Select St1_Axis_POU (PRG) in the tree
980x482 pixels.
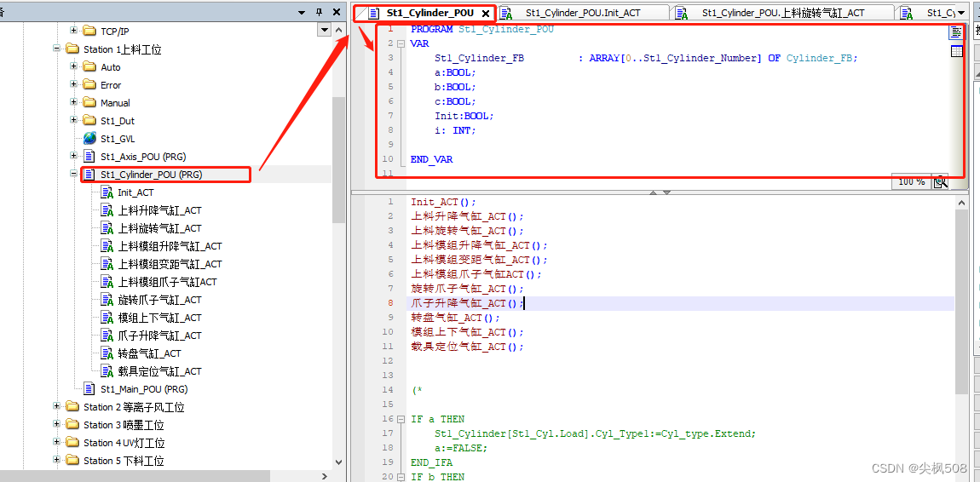pyautogui.click(x=143, y=156)
